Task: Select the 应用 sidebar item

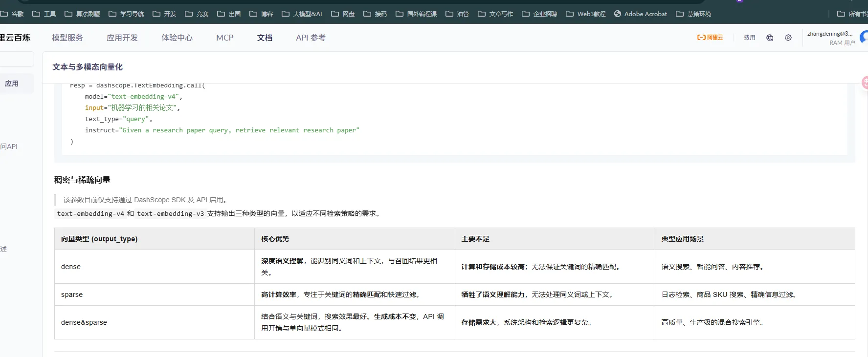Action: tap(12, 84)
